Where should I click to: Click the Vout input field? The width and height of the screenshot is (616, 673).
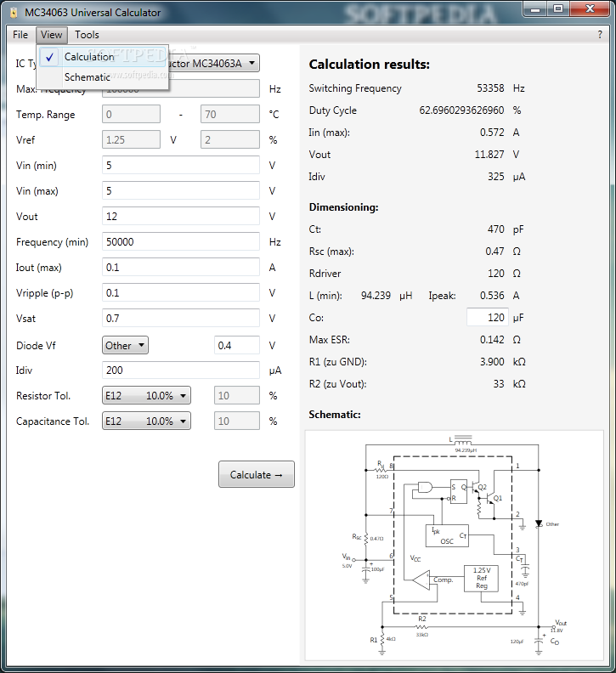coord(181,217)
